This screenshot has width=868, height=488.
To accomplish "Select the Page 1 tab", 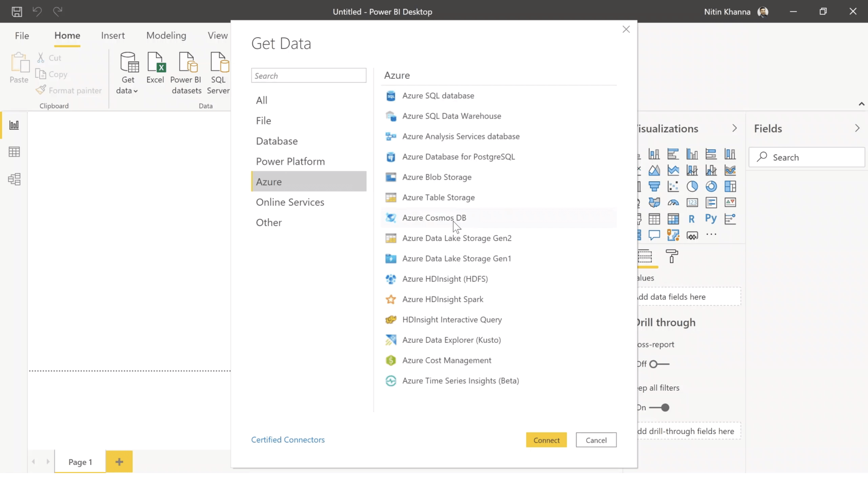I will click(80, 462).
